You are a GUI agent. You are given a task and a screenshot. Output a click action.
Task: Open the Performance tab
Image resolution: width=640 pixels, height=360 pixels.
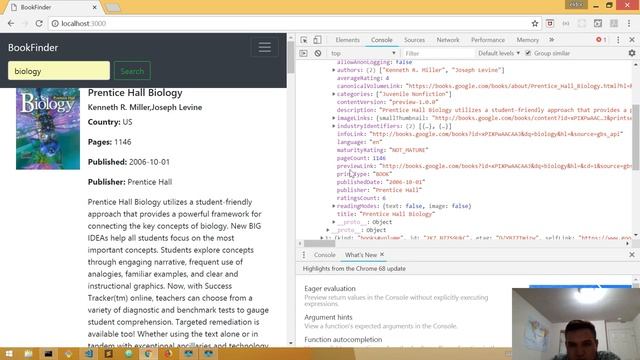coord(488,40)
